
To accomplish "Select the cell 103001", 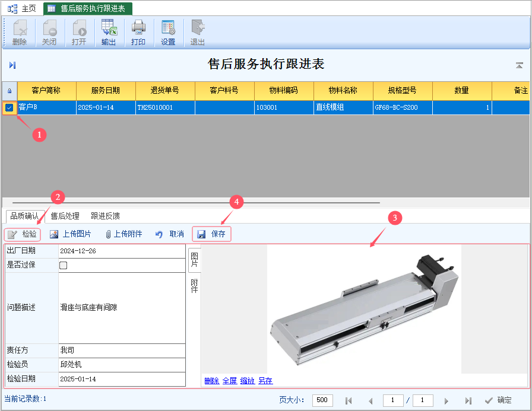I will coord(284,108).
